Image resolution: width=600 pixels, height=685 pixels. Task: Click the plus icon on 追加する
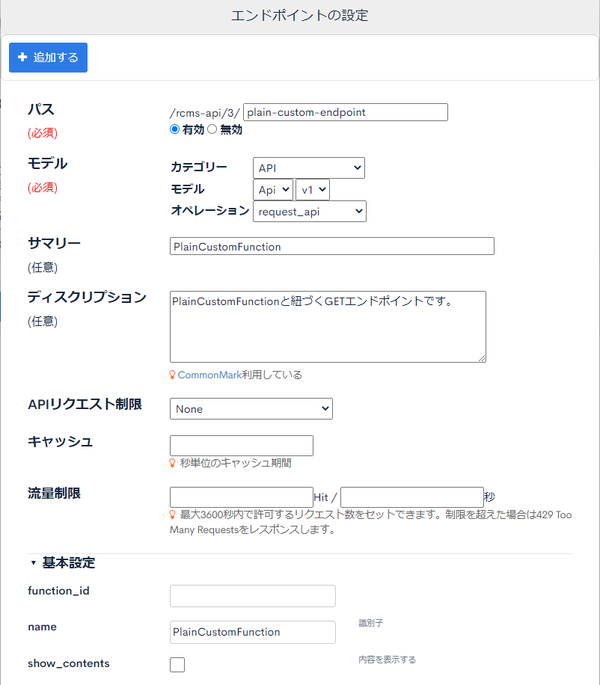pyautogui.click(x=22, y=57)
